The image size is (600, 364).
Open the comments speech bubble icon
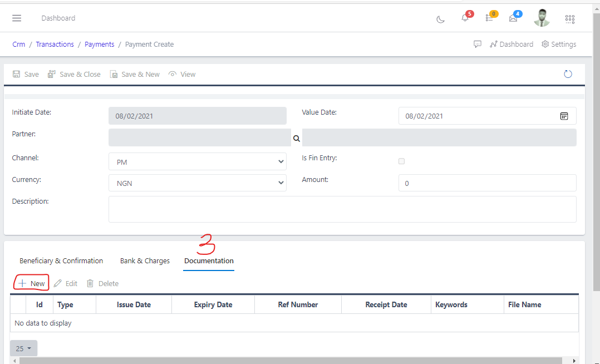click(x=478, y=44)
